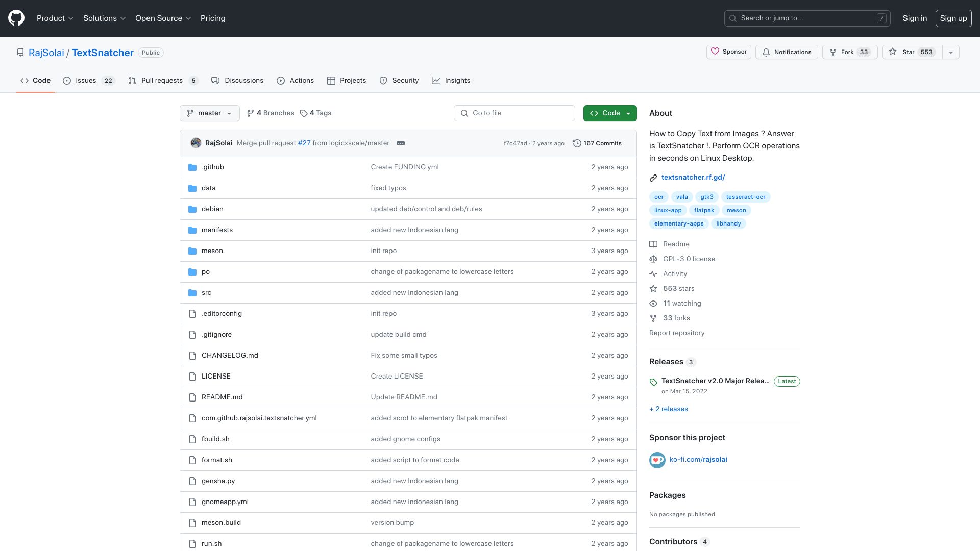Open the green Code dropdown
This screenshot has height=551, width=980.
pos(610,113)
